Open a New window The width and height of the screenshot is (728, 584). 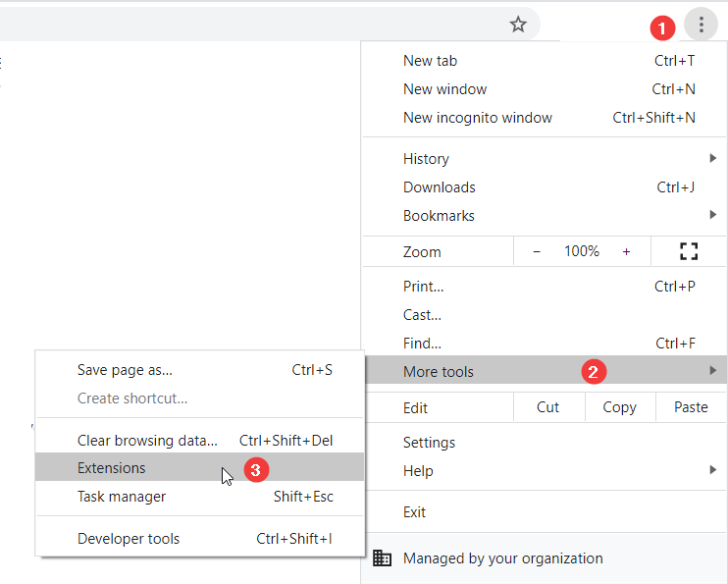[545, 89]
